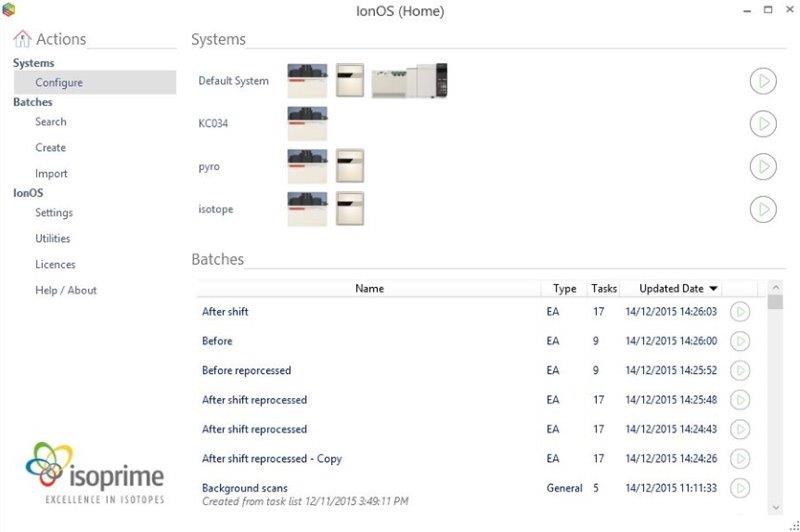Select the KC034 mass spectrometer icon
Viewport: 800px width, 532px height.
(307, 124)
